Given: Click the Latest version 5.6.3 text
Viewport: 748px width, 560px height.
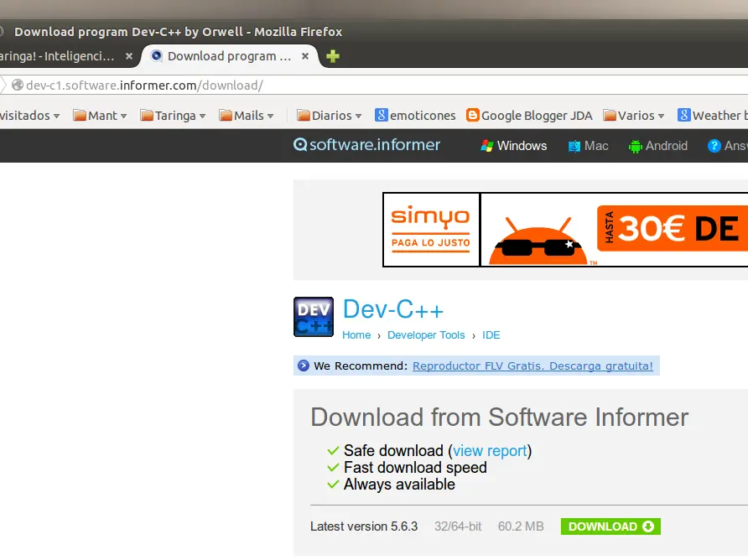Looking at the screenshot, I should (x=363, y=526).
